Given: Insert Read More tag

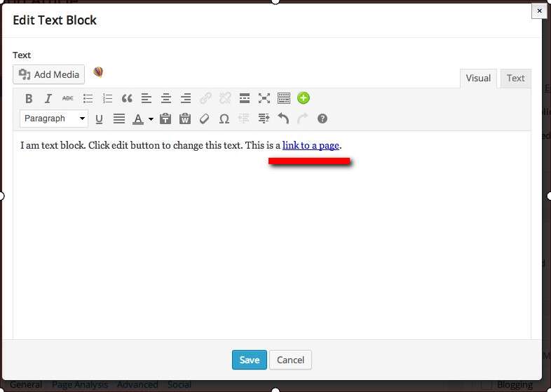Looking at the screenshot, I should [245, 98].
